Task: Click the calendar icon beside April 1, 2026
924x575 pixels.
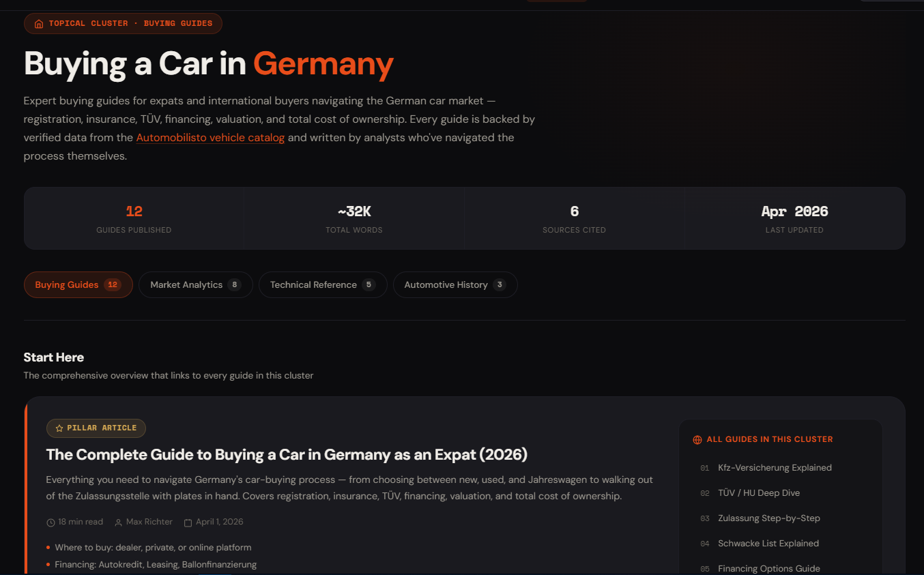Action: (x=188, y=522)
